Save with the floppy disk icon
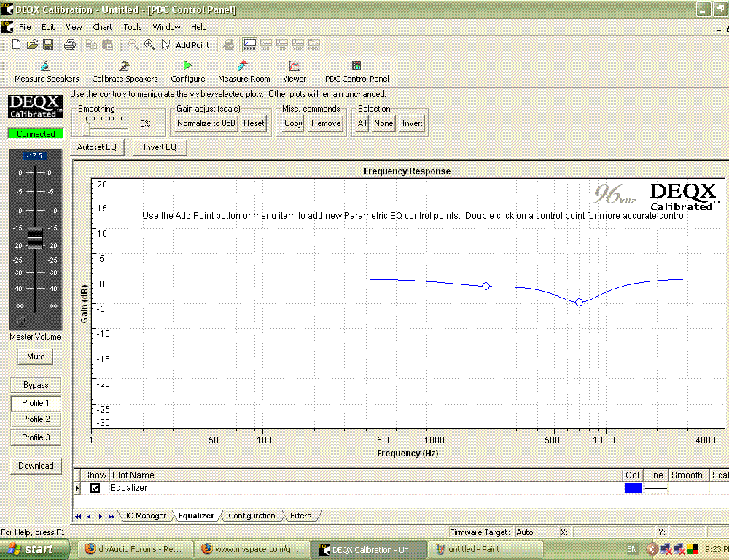This screenshot has height=560, width=729. click(48, 44)
